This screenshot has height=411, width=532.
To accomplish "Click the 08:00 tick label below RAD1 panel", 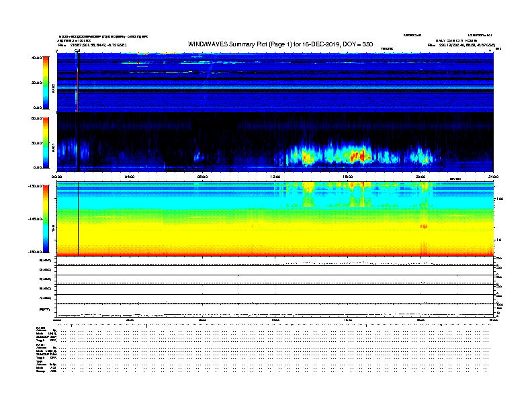I will coord(202,177).
